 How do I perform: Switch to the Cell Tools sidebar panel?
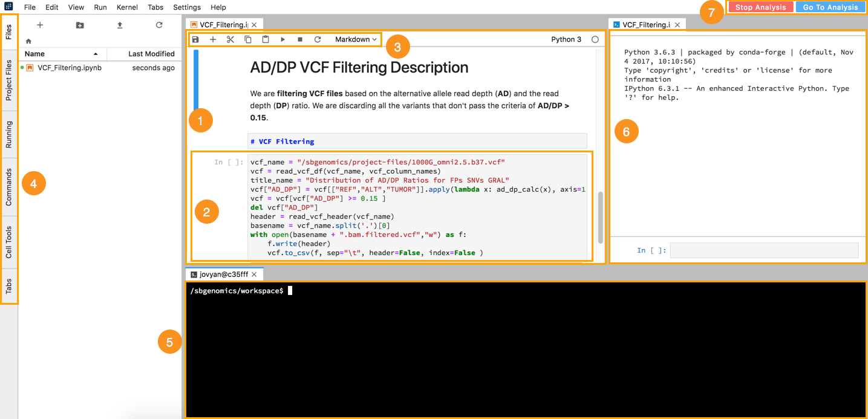[9, 242]
